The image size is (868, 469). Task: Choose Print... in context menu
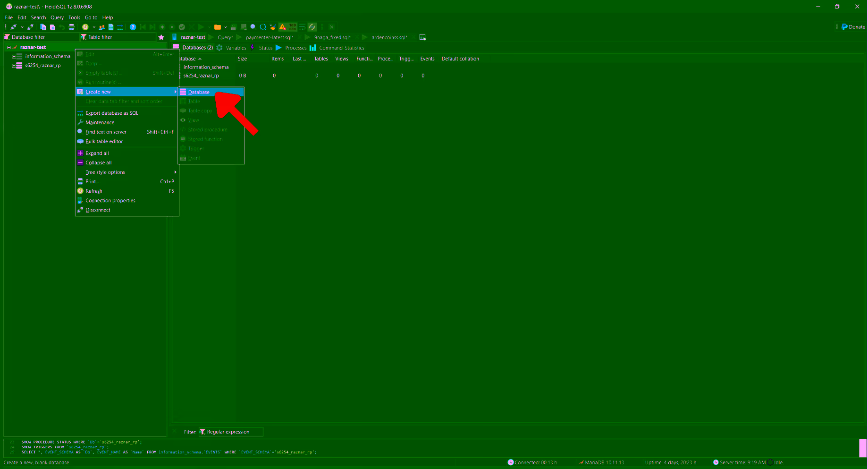click(x=127, y=181)
